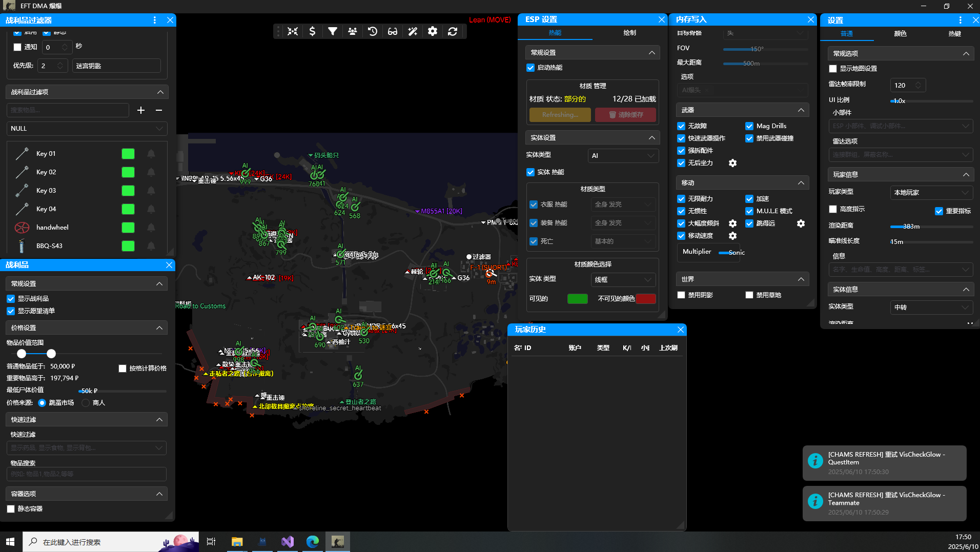This screenshot has width=980, height=552.
Task: Toggle the 启动热能 checkbox
Action: [x=530, y=68]
